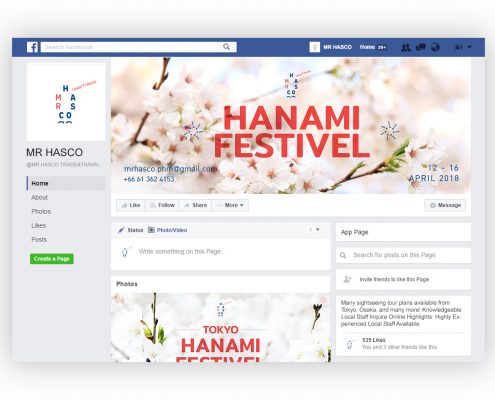Click the Message button
This screenshot has width=495, height=400.
click(x=445, y=205)
